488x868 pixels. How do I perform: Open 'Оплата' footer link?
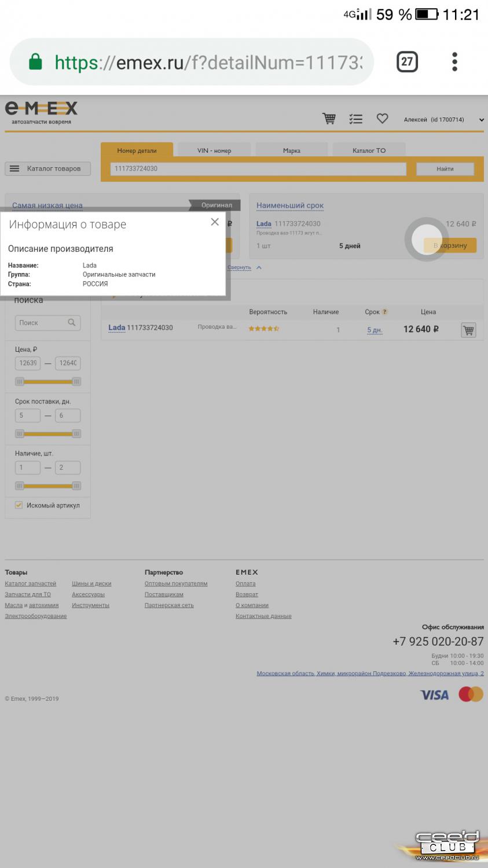tap(245, 583)
